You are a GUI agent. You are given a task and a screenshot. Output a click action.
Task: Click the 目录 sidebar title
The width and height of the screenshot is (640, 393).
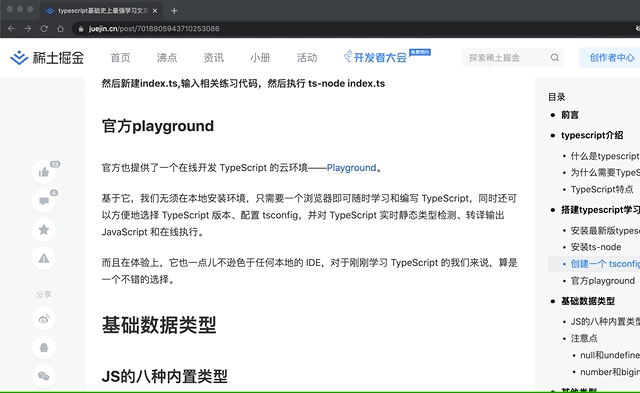[557, 97]
